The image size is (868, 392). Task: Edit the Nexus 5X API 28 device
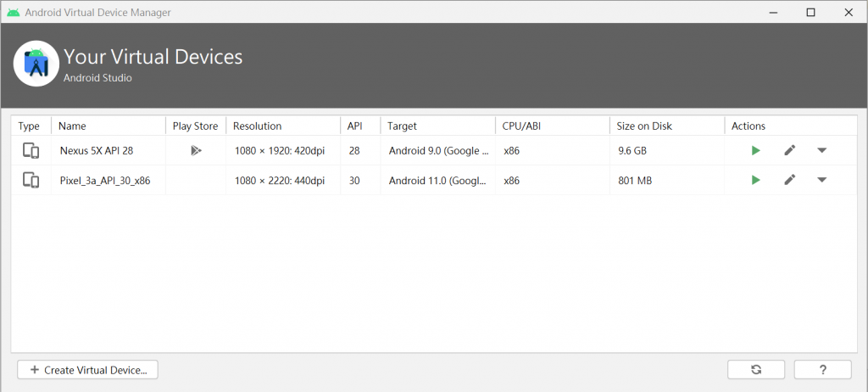[790, 150]
